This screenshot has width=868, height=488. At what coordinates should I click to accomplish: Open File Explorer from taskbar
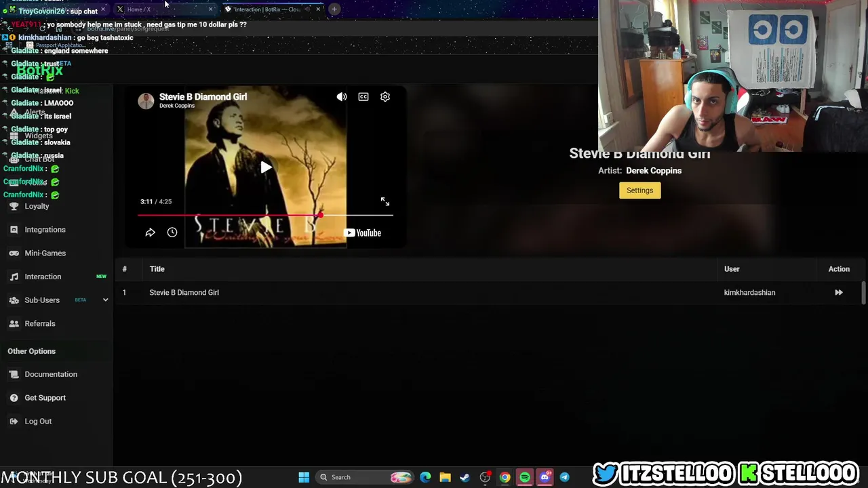click(x=445, y=477)
